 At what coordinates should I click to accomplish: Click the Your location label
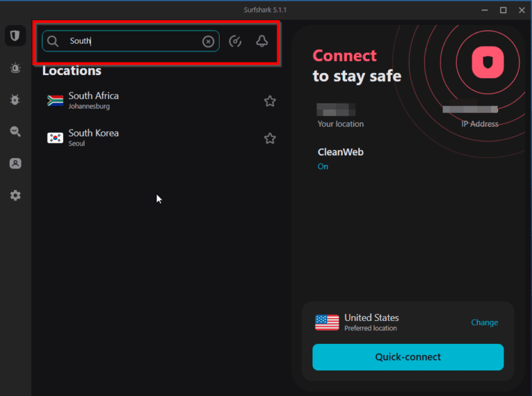click(x=340, y=124)
